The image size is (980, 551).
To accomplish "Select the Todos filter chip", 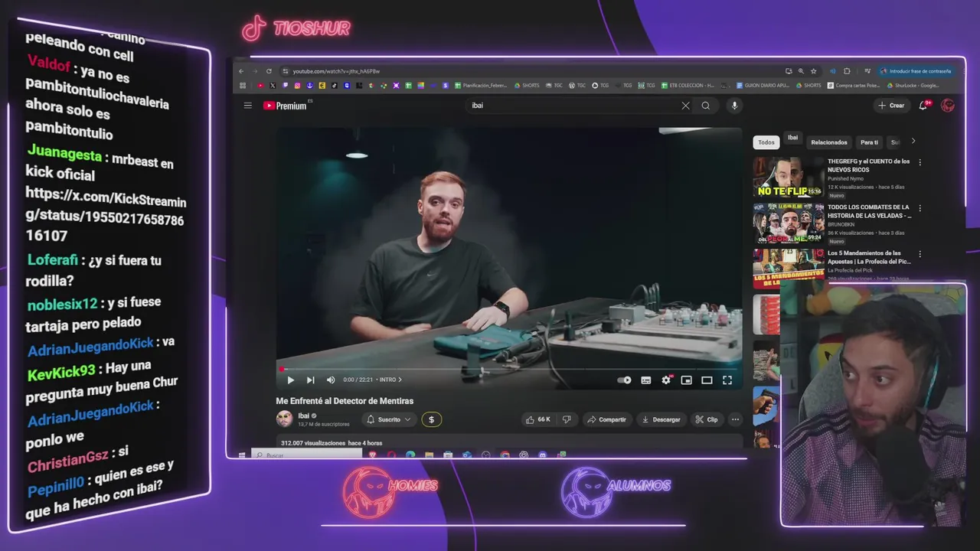I will pyautogui.click(x=766, y=142).
